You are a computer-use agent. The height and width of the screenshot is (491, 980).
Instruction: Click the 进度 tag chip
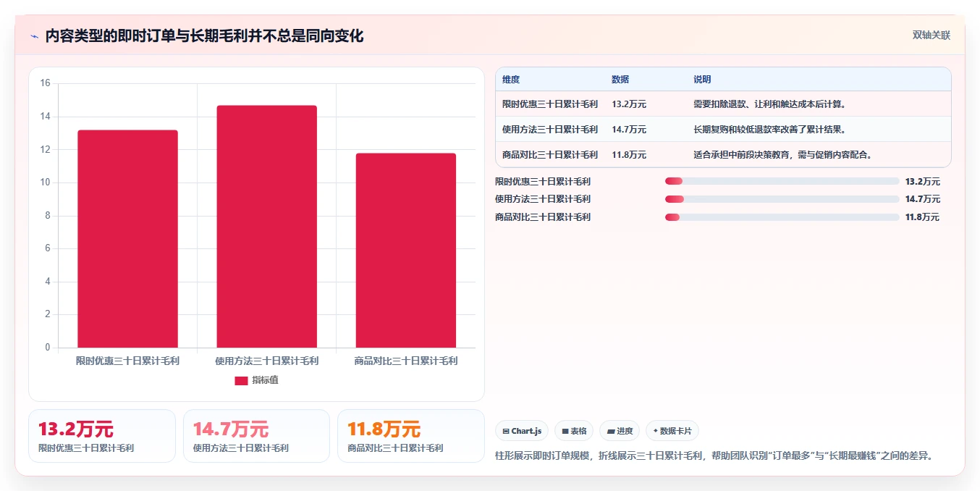click(620, 431)
